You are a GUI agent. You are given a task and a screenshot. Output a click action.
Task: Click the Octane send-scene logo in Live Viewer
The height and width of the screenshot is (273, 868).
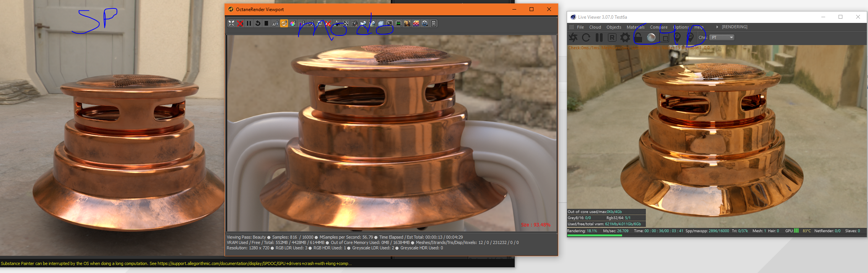573,37
